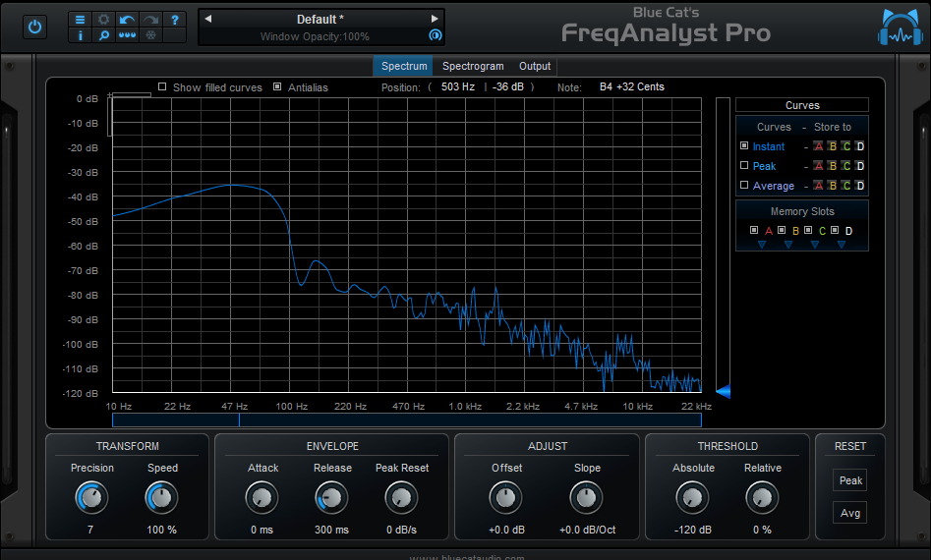Switch to the Spectrum tab
The width and height of the screenshot is (931, 560).
(x=404, y=66)
